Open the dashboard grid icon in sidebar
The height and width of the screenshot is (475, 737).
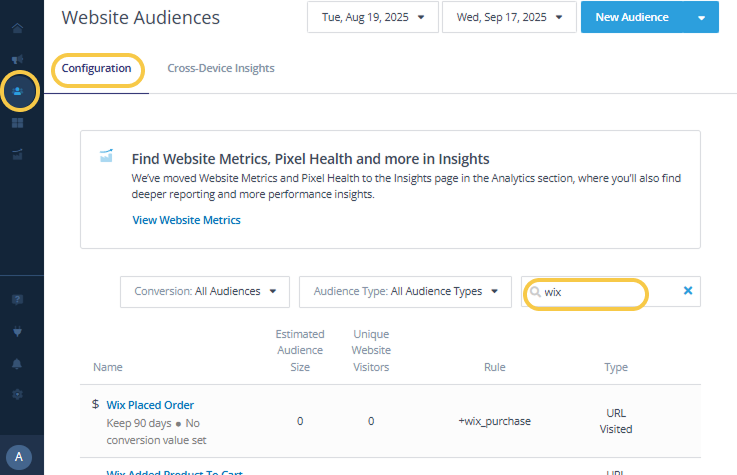click(x=18, y=123)
